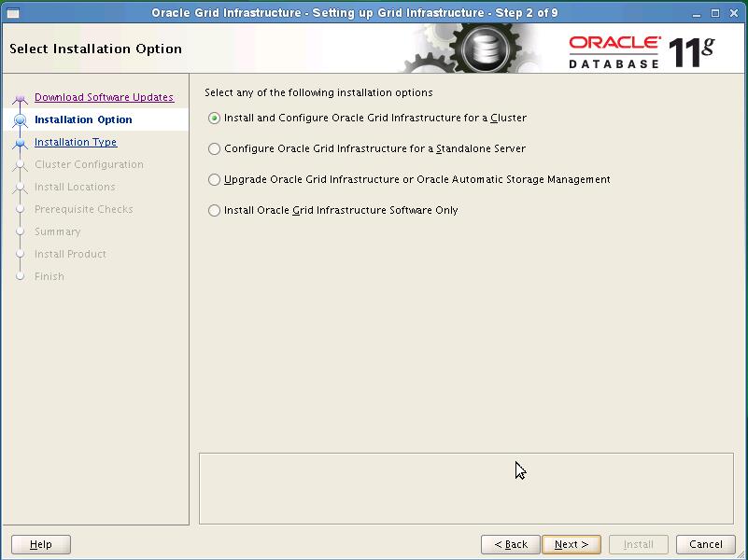Cancel the Grid Infrastructure installer
Viewport: 748px width, 560px height.
[706, 544]
